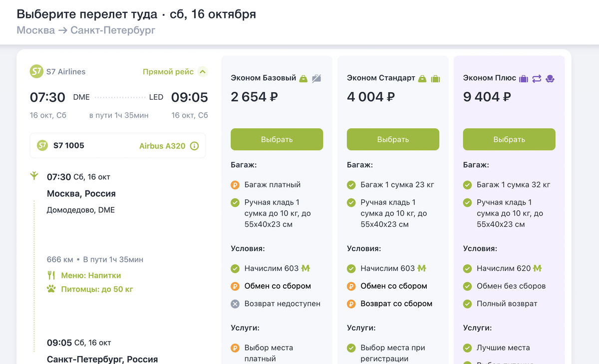599x364 pixels.
Task: Click purple seat upgrade icon on Эконом Плюс
Action: click(550, 78)
